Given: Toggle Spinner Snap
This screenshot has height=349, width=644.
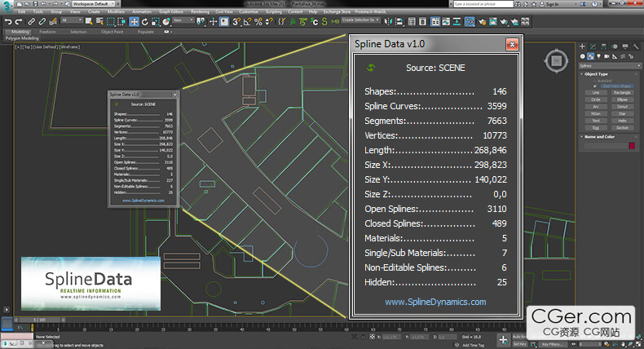Looking at the screenshot, I should click(269, 21).
